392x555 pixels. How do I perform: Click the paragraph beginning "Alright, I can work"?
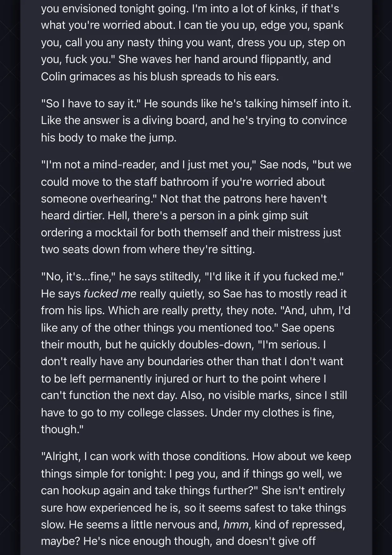(196, 499)
